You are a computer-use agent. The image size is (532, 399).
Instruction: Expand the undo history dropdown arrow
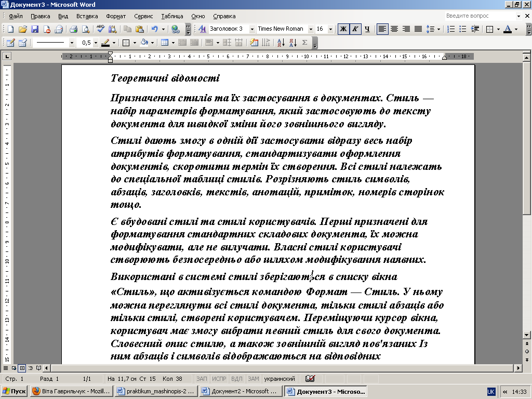pyautogui.click(x=163, y=29)
